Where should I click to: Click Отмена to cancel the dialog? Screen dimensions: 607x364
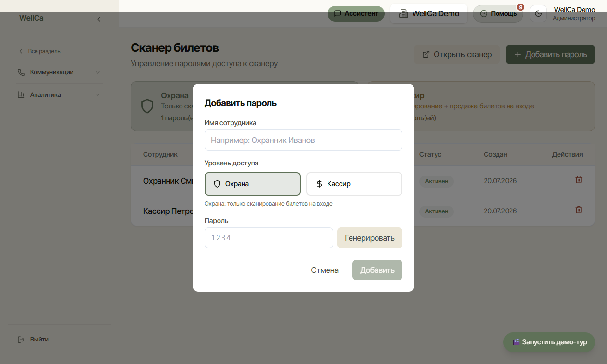pyautogui.click(x=325, y=270)
